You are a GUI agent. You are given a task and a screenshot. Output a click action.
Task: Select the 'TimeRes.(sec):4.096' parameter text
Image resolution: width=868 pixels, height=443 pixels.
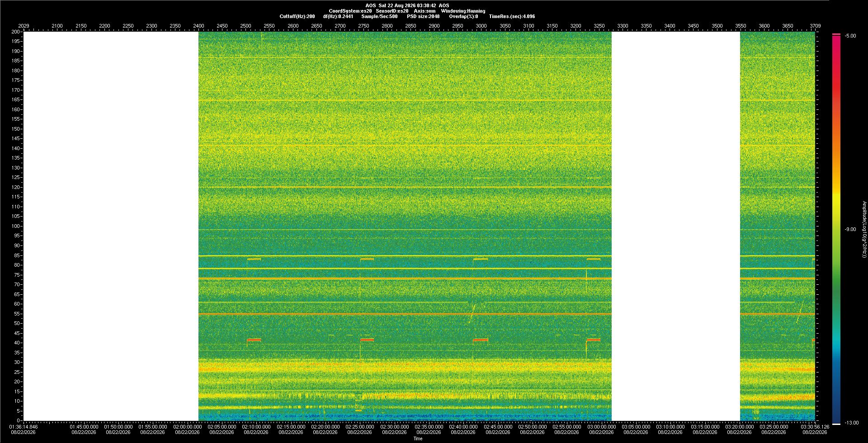pyautogui.click(x=512, y=16)
